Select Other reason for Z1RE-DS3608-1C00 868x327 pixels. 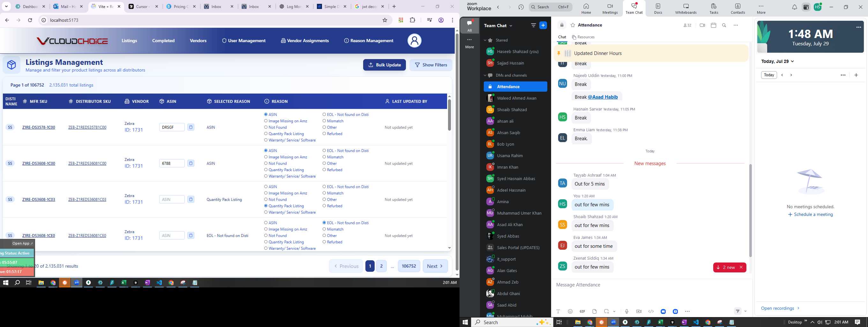324,163
